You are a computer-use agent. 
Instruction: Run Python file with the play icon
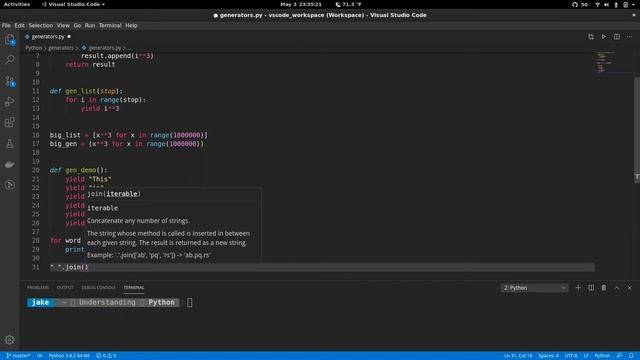603,37
